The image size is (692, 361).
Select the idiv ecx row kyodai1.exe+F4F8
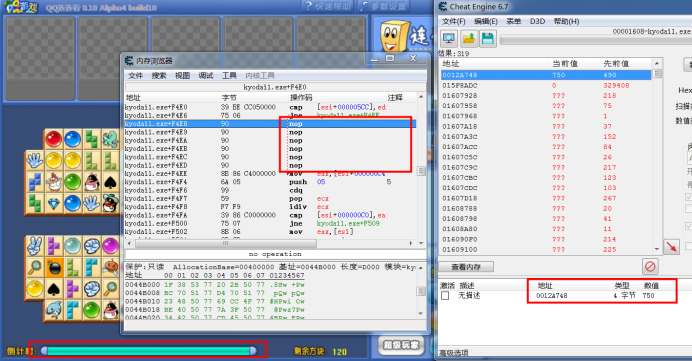click(271, 207)
